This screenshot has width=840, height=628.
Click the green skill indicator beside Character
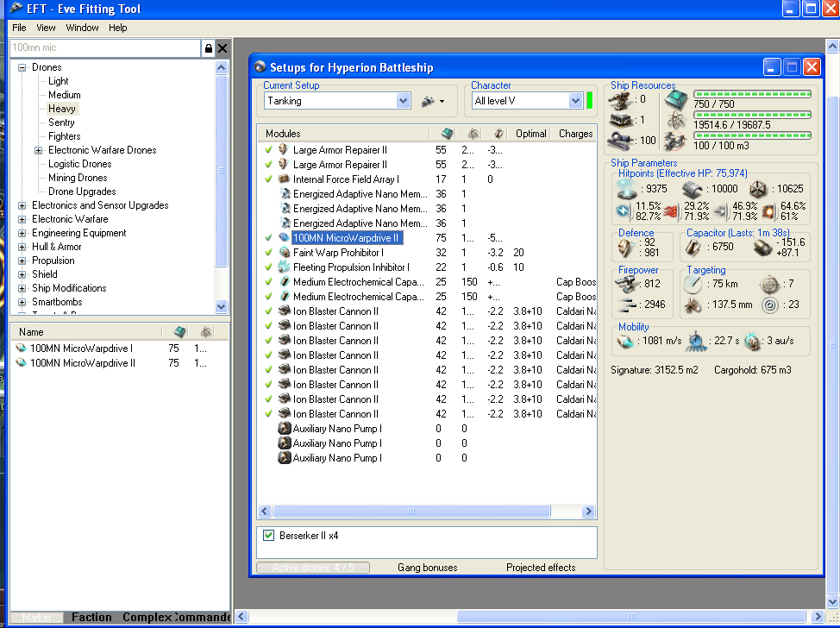[x=590, y=101]
